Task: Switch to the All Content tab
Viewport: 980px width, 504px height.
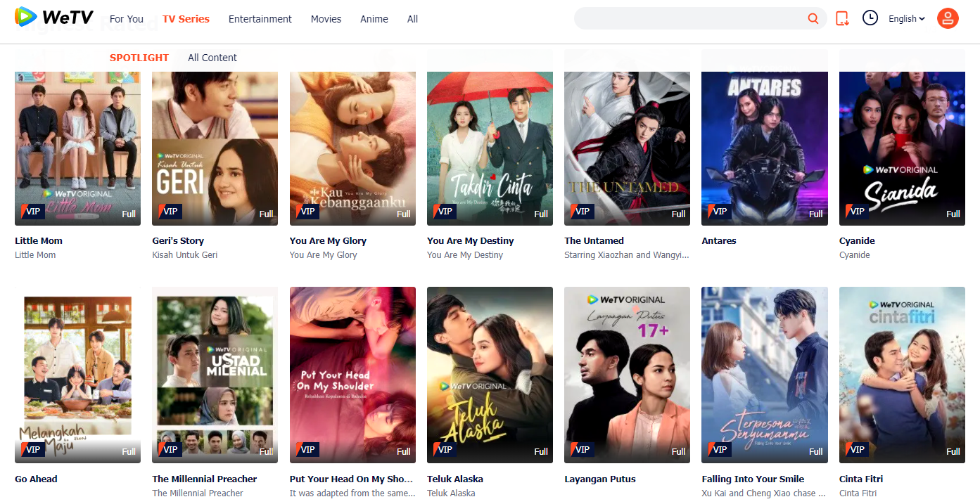Action: [x=212, y=58]
